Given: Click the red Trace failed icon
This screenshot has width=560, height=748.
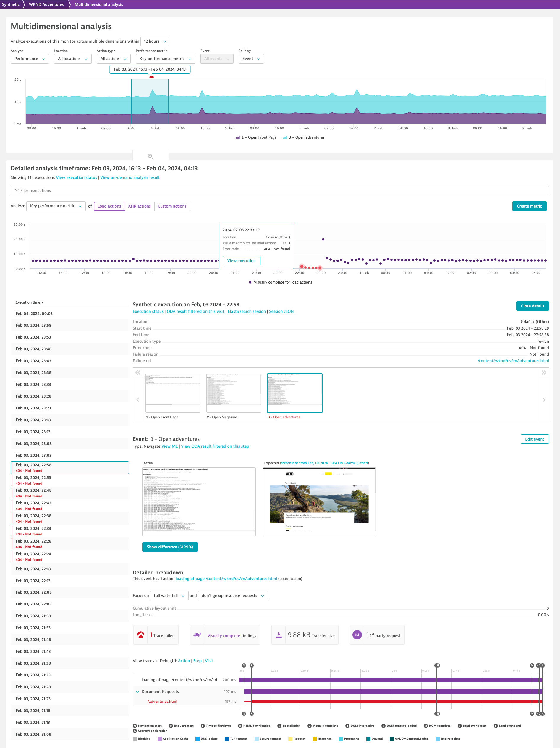Looking at the screenshot, I should coord(141,635).
